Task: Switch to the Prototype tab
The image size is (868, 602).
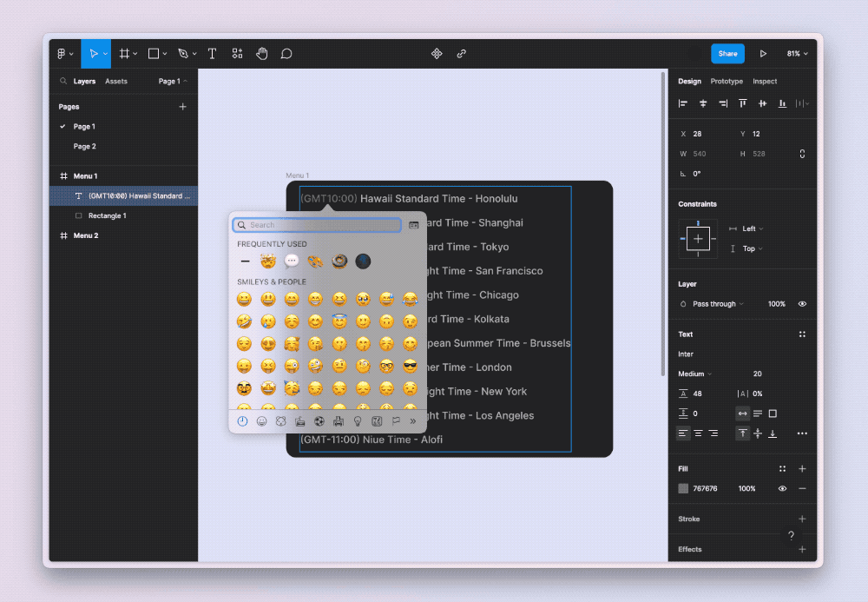Action: [727, 81]
